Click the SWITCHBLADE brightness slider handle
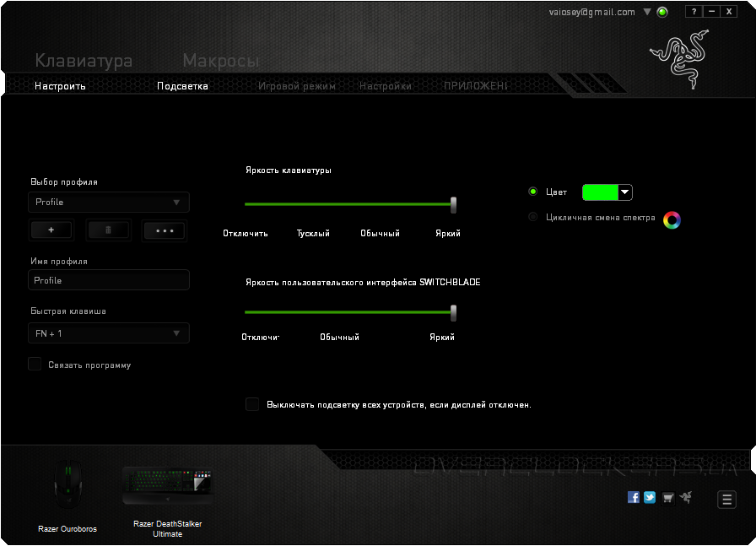 [453, 312]
